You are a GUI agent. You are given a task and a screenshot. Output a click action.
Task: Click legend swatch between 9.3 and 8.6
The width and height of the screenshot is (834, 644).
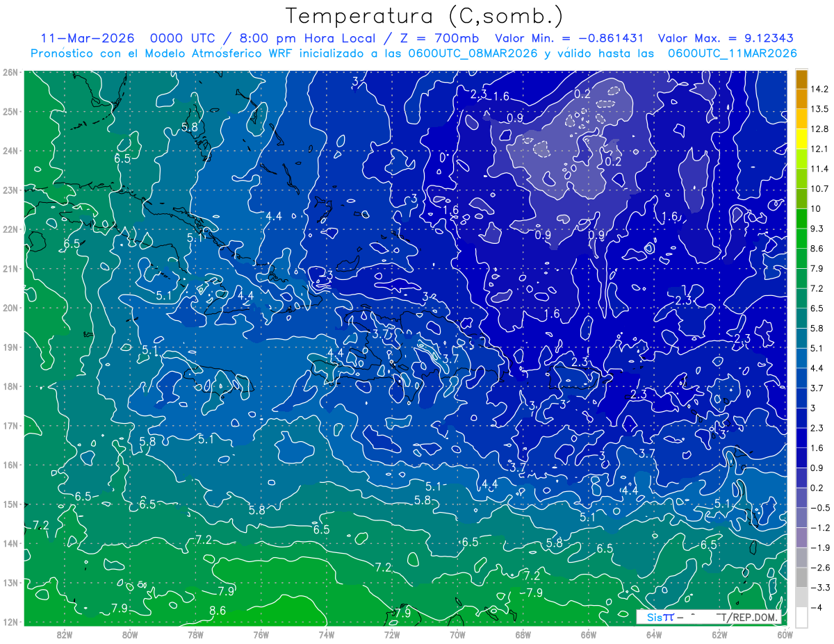coord(801,238)
